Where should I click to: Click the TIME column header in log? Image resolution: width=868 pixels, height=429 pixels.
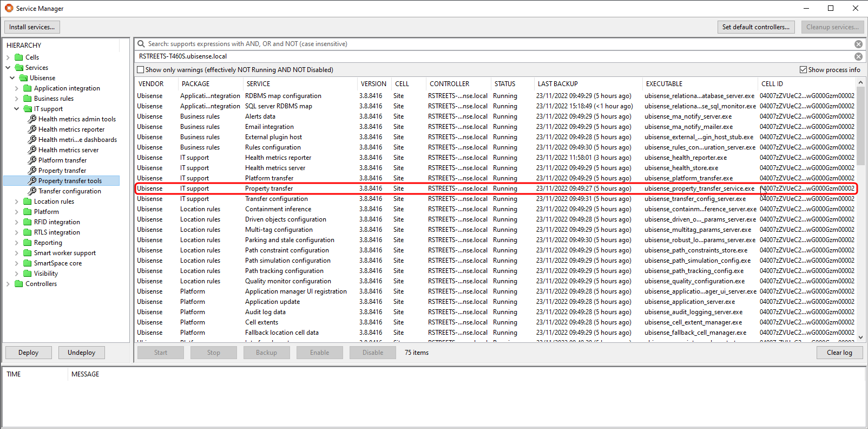14,374
